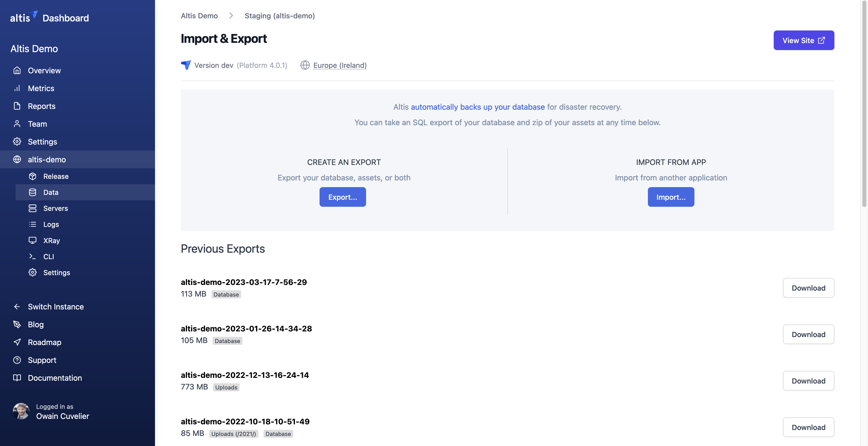Click the Settings gear icon in sidebar
This screenshot has height=446, width=868.
pos(17,142)
